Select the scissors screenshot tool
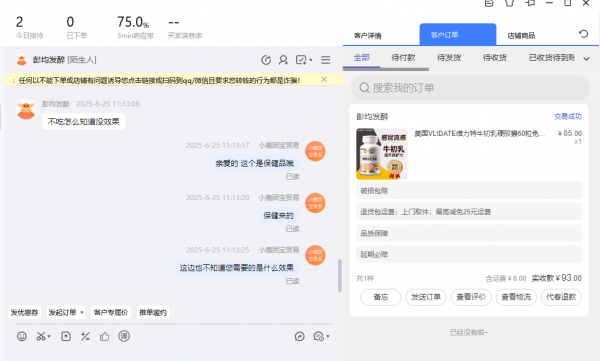 (41, 336)
